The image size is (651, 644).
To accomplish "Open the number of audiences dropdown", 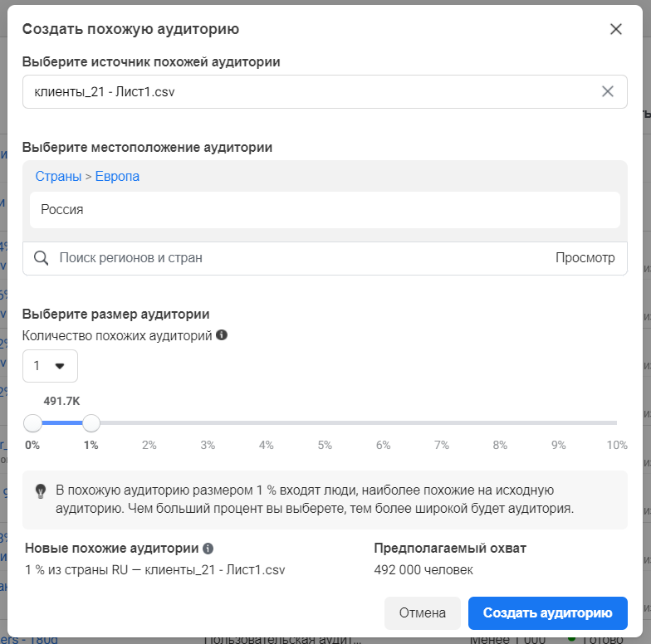I will click(50, 366).
